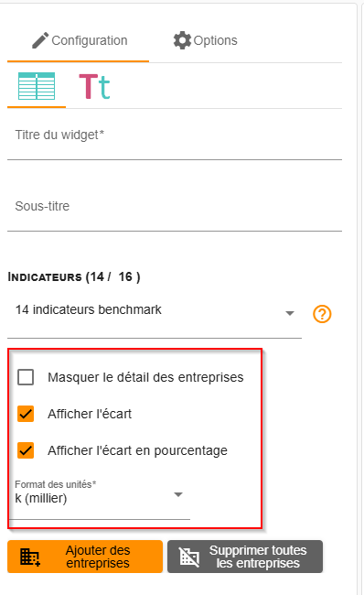364x595 pixels.
Task: Open the orange question mark help
Action: [322, 314]
